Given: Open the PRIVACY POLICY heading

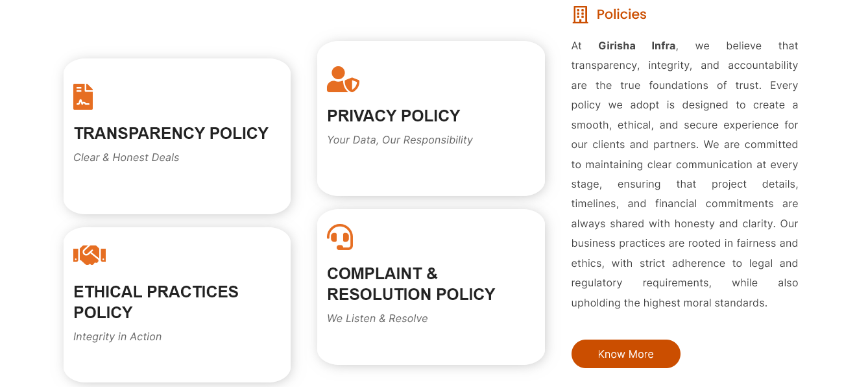Looking at the screenshot, I should 393,116.
